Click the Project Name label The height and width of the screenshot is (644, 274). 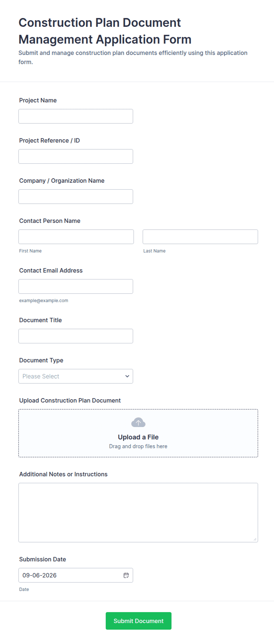[38, 100]
